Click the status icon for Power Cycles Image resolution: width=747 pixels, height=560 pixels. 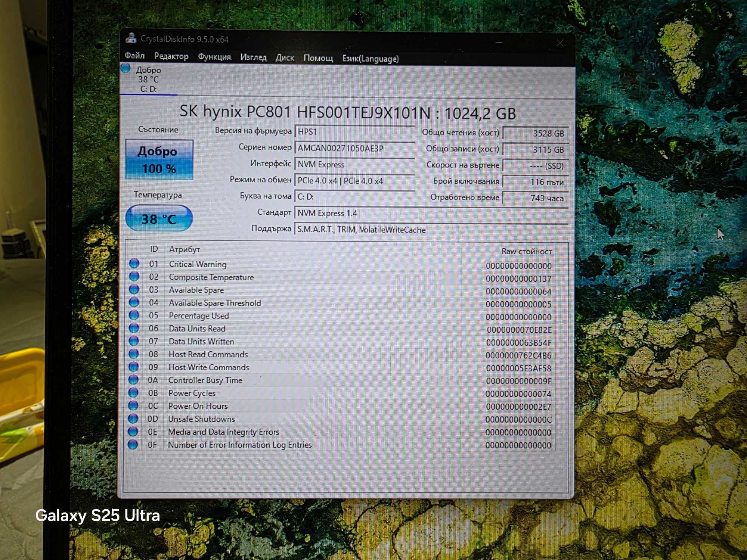[133, 393]
